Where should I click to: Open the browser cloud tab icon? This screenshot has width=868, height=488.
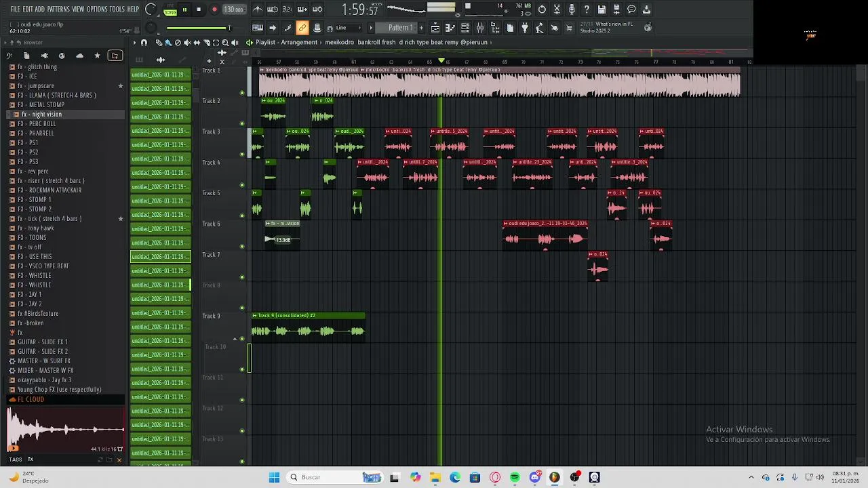pos(79,56)
